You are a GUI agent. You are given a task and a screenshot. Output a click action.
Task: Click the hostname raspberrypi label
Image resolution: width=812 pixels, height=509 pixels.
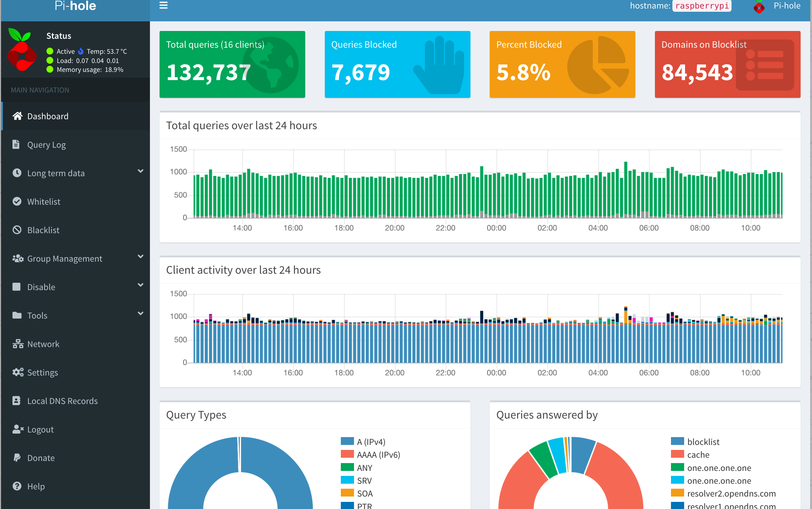[x=702, y=6]
